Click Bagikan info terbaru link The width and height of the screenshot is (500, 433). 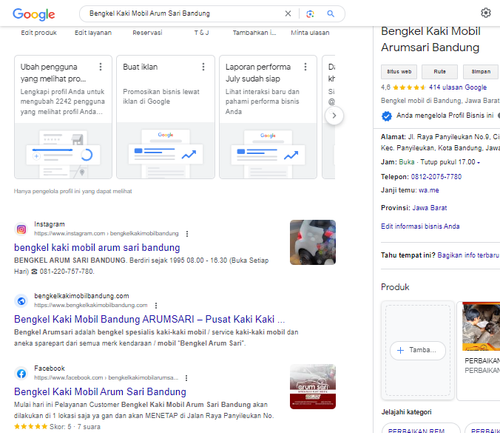[468, 255]
